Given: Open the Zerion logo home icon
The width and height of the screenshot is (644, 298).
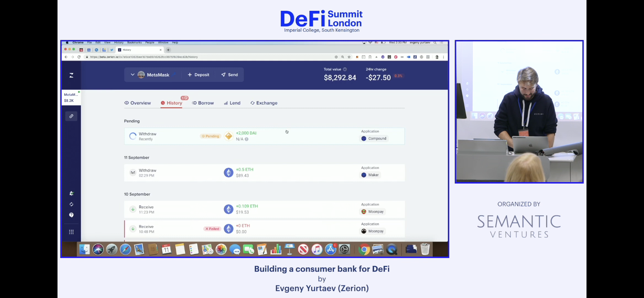Looking at the screenshot, I should click(71, 75).
